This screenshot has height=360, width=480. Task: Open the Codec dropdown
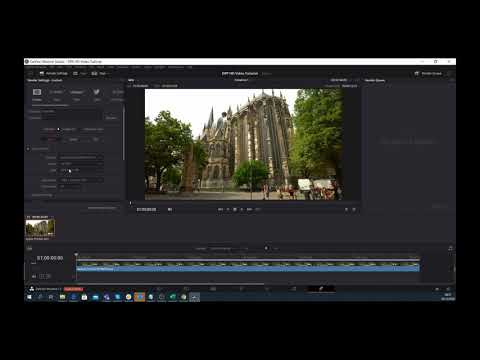pyautogui.click(x=81, y=164)
